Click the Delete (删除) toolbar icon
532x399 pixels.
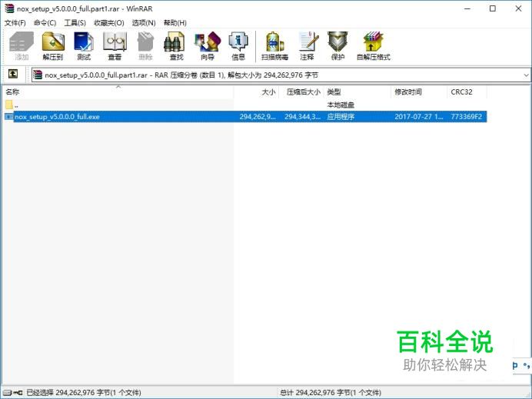(145, 46)
